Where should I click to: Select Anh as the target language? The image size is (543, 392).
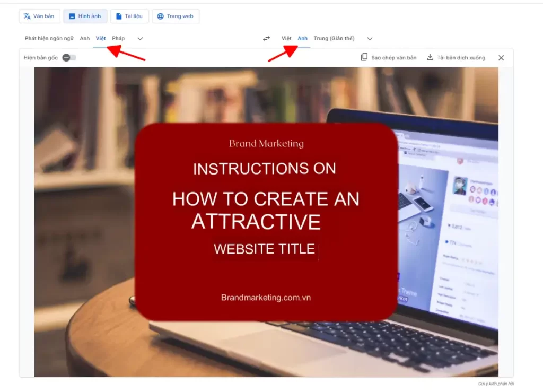pyautogui.click(x=303, y=38)
